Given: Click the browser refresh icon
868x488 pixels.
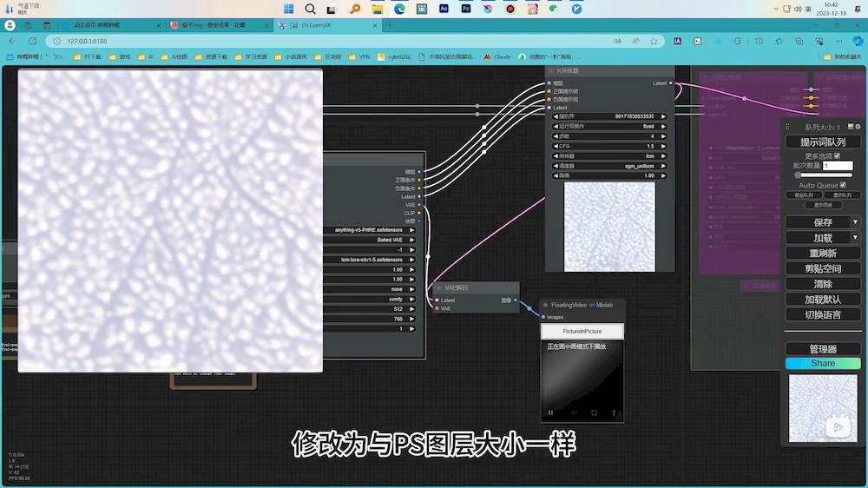Looking at the screenshot, I should [34, 41].
